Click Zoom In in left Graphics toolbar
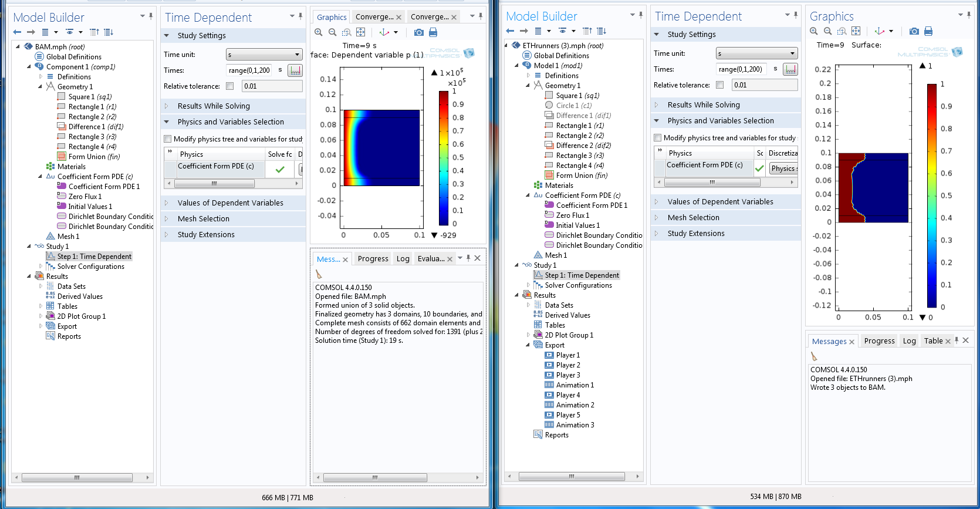 click(x=318, y=32)
